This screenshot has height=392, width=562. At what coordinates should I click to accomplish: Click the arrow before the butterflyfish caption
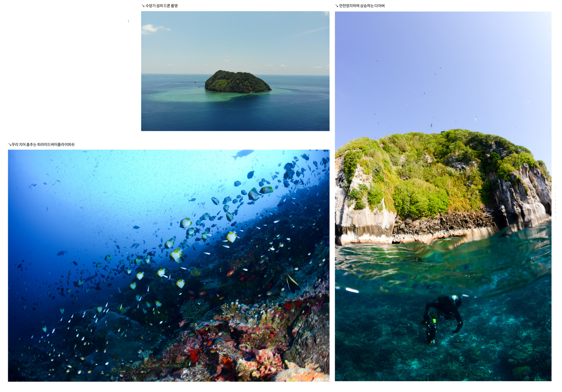coord(10,145)
